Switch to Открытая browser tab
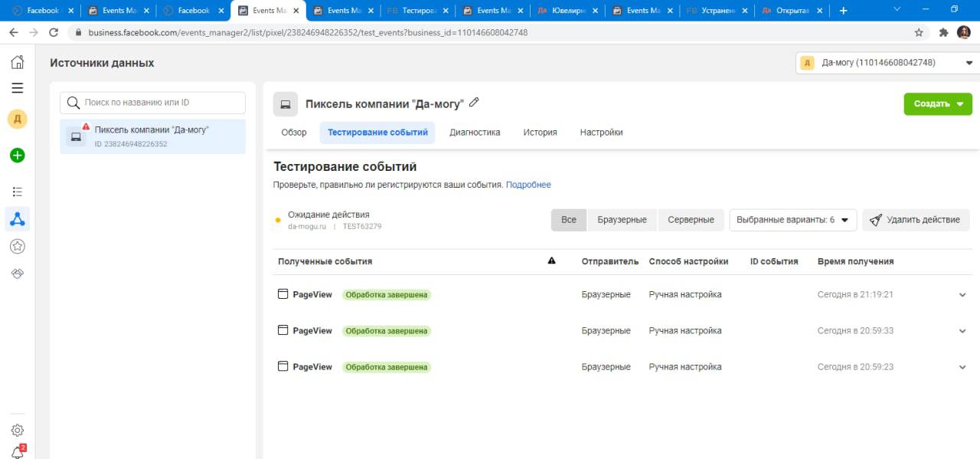The image size is (980, 459). tap(792, 11)
